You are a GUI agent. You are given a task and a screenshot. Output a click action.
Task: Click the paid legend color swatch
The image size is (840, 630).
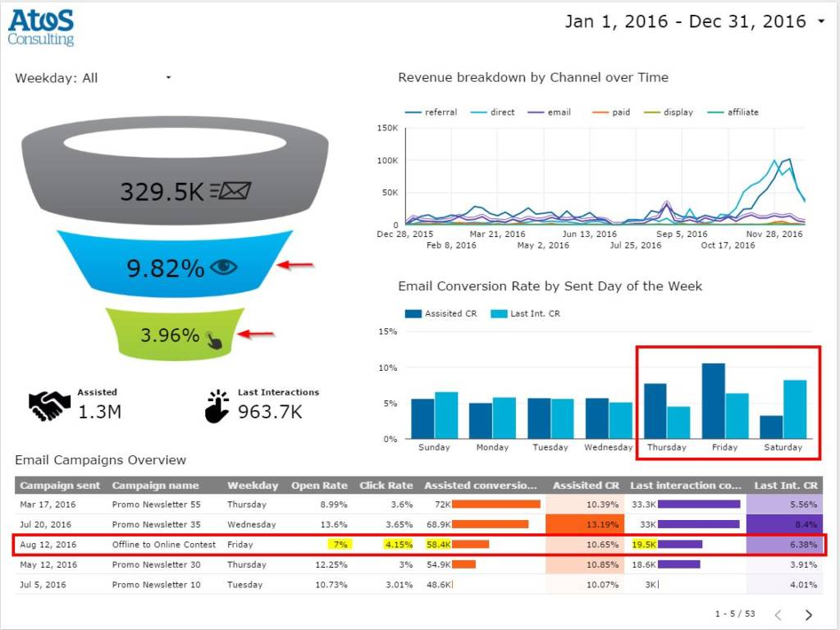[x=599, y=112]
